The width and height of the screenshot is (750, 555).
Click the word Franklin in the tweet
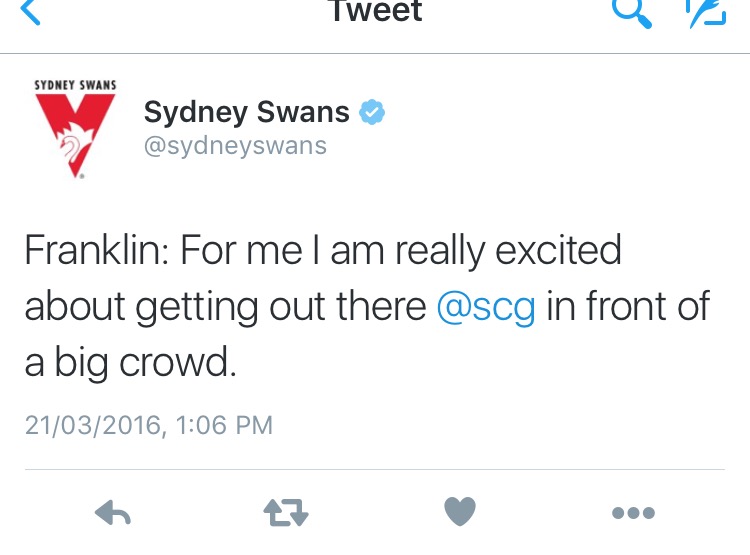93,250
